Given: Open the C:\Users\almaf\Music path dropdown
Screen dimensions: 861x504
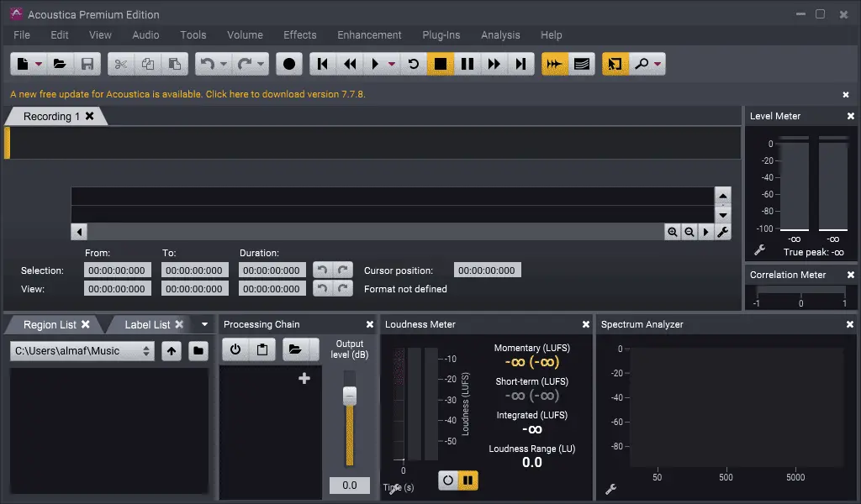Looking at the screenshot, I should coord(82,351).
